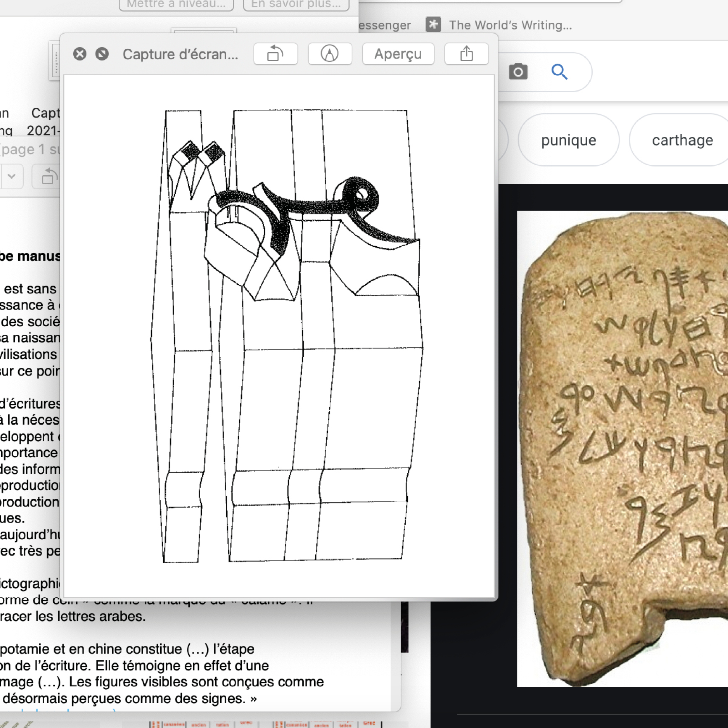Click The World's Writing bookmark favicon
728x728 pixels.
(x=433, y=25)
